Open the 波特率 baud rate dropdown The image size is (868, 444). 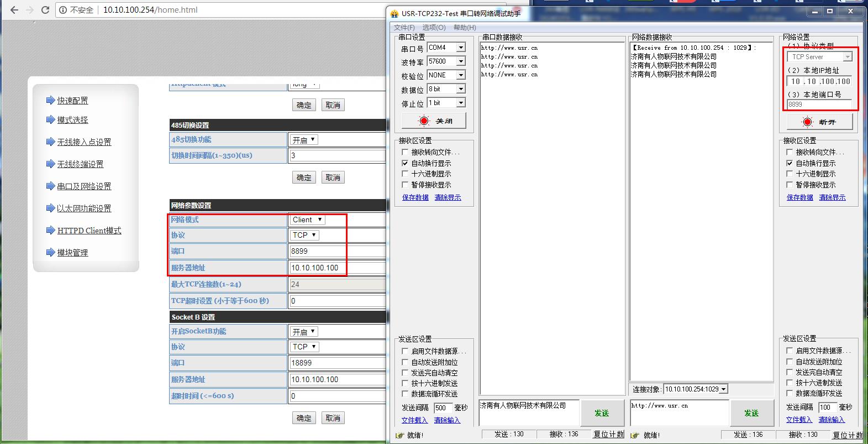(x=460, y=61)
